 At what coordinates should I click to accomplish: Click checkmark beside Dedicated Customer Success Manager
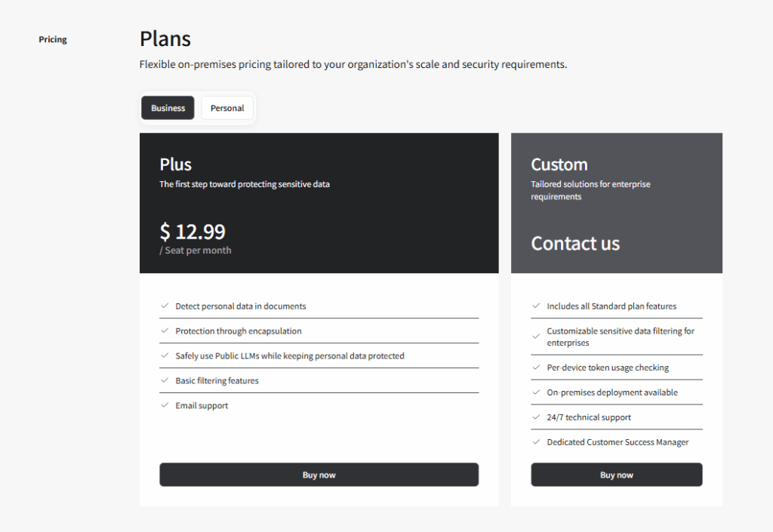(x=536, y=442)
